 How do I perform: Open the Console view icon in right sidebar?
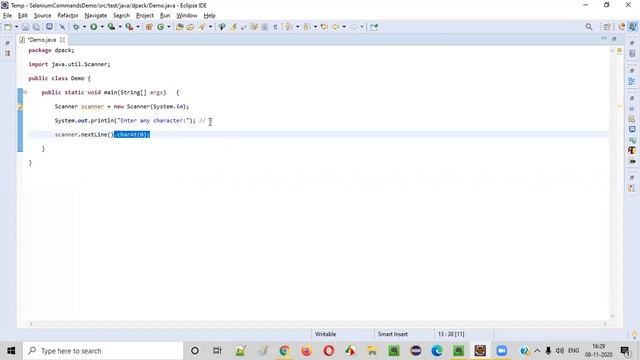pos(632,129)
